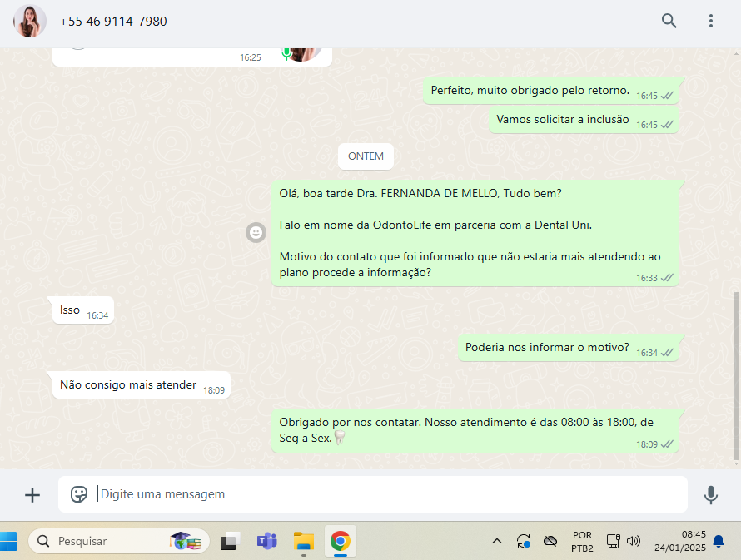Open File Explorer from the taskbar
Screen dimensions: 741x560
[303, 541]
